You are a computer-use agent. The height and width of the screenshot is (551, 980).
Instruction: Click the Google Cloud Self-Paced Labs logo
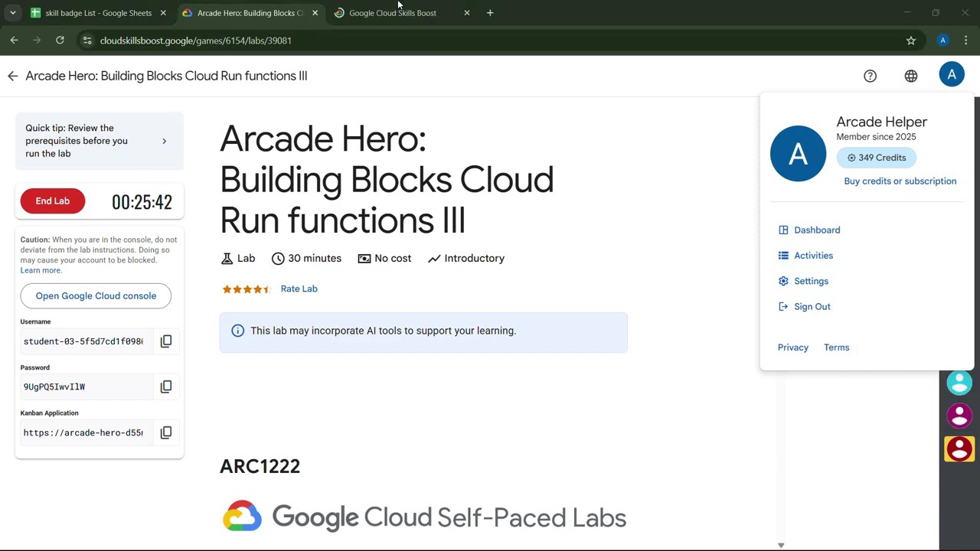(424, 517)
